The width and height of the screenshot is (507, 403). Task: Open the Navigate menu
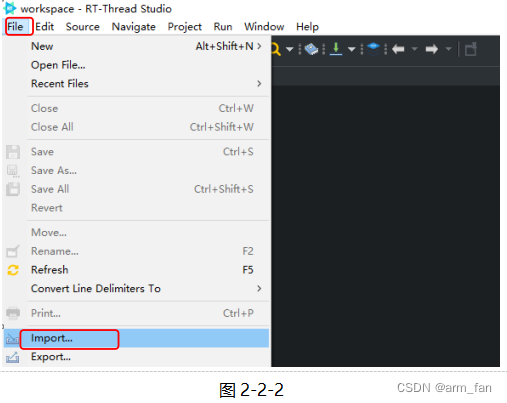pos(134,27)
